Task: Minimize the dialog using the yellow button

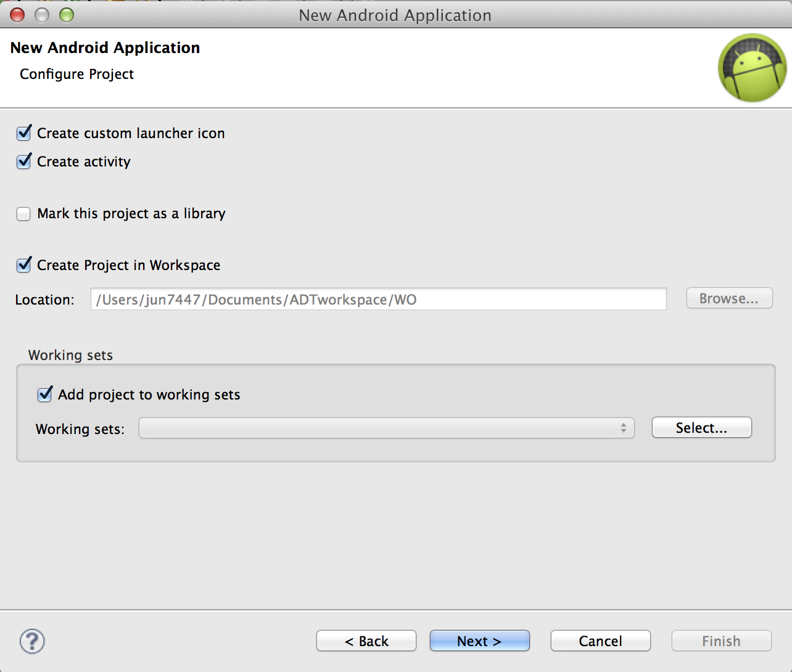Action: pos(42,15)
